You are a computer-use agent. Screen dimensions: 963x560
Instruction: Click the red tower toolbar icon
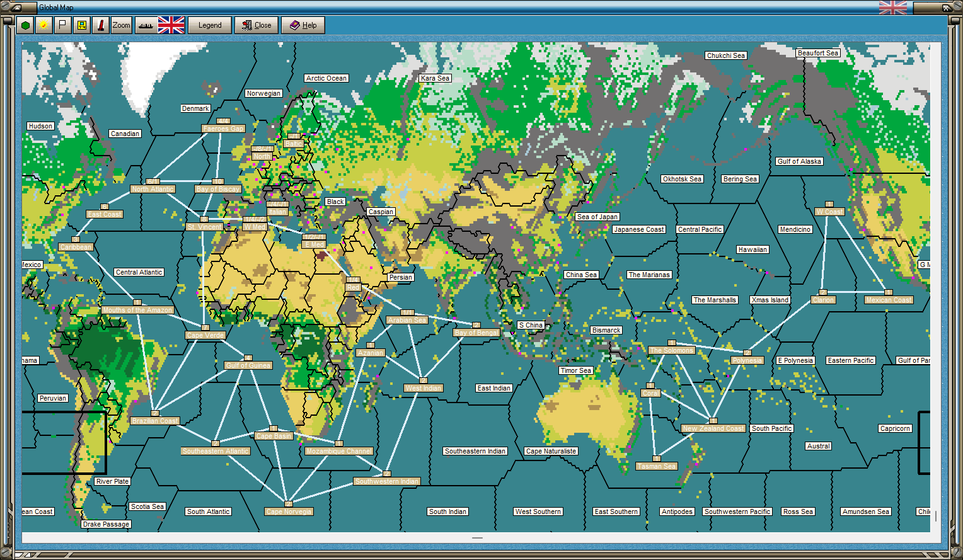[100, 25]
